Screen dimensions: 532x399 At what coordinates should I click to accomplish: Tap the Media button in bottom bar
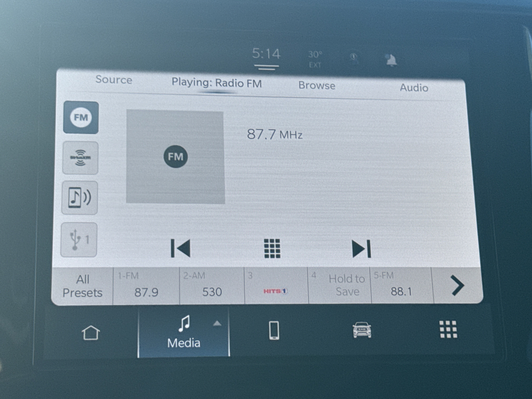[184, 332]
